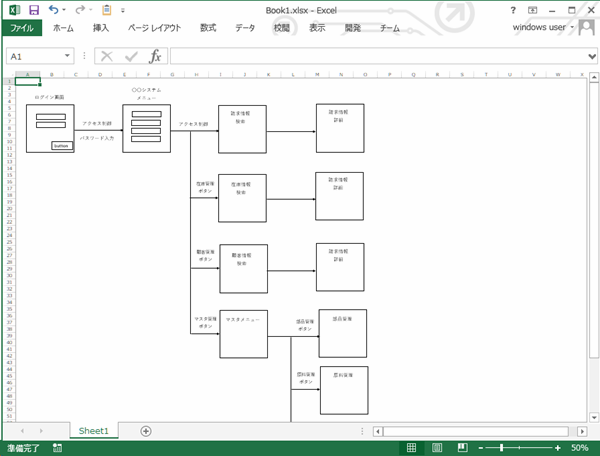This screenshot has height=456, width=600.
Task: Redo the last undone action
Action: pos(80,10)
